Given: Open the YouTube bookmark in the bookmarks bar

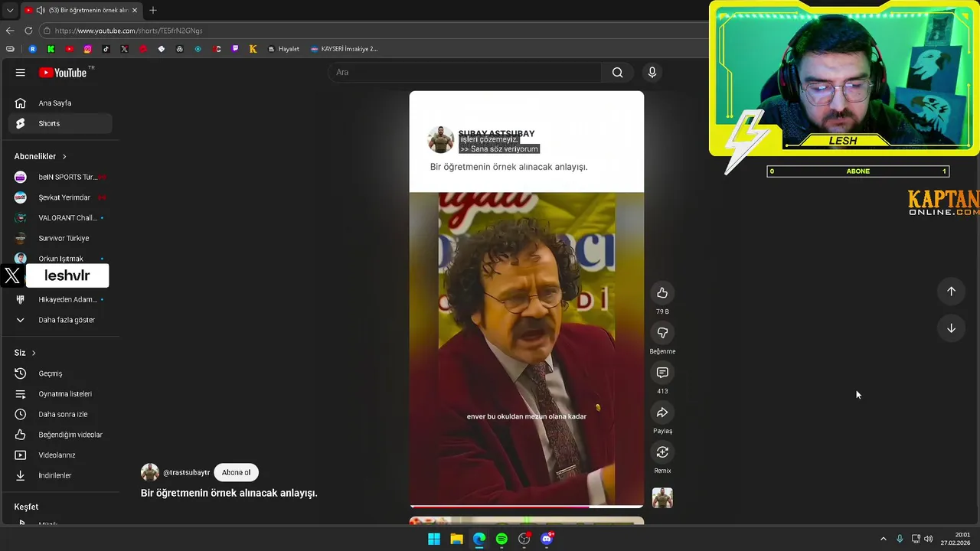Looking at the screenshot, I should tap(69, 49).
